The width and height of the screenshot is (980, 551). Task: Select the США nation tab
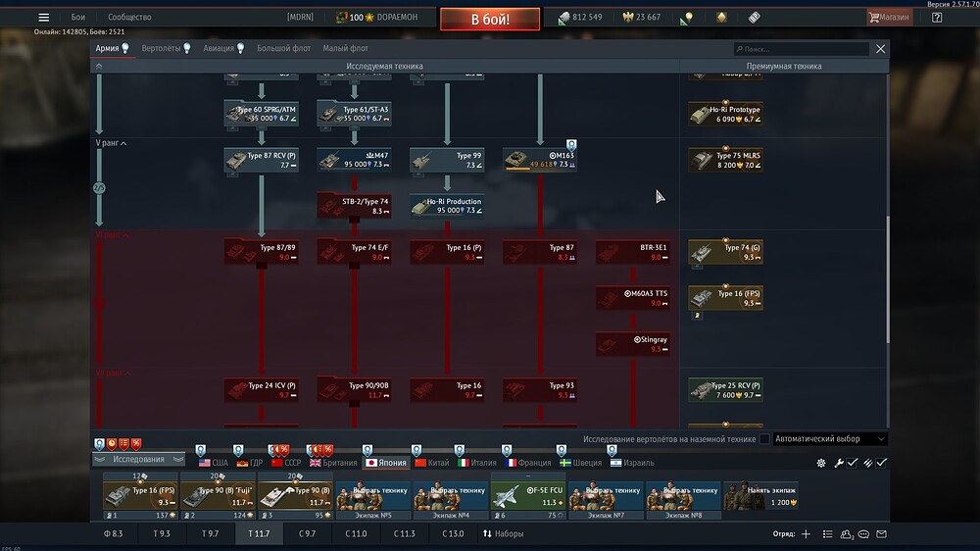(x=213, y=463)
